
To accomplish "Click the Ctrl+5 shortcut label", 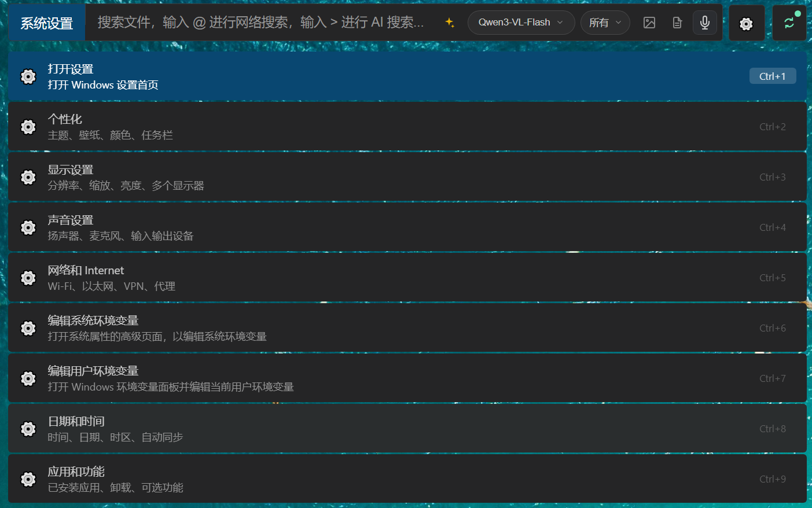I will click(x=773, y=278).
